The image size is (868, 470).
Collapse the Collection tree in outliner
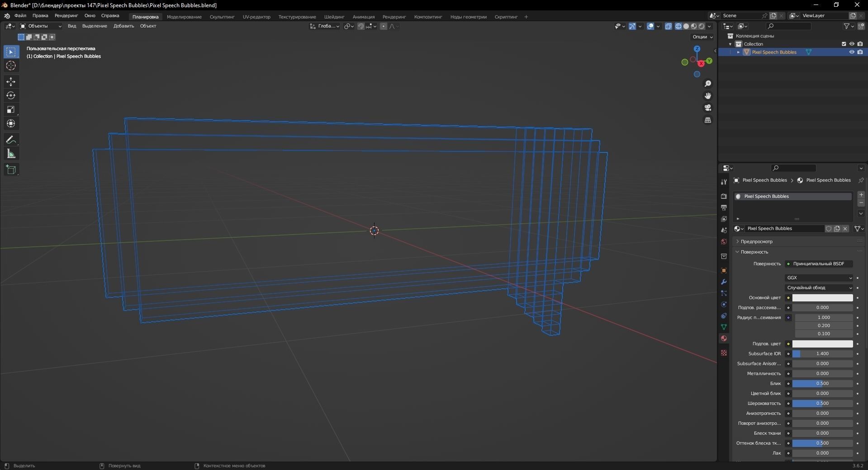pyautogui.click(x=730, y=44)
